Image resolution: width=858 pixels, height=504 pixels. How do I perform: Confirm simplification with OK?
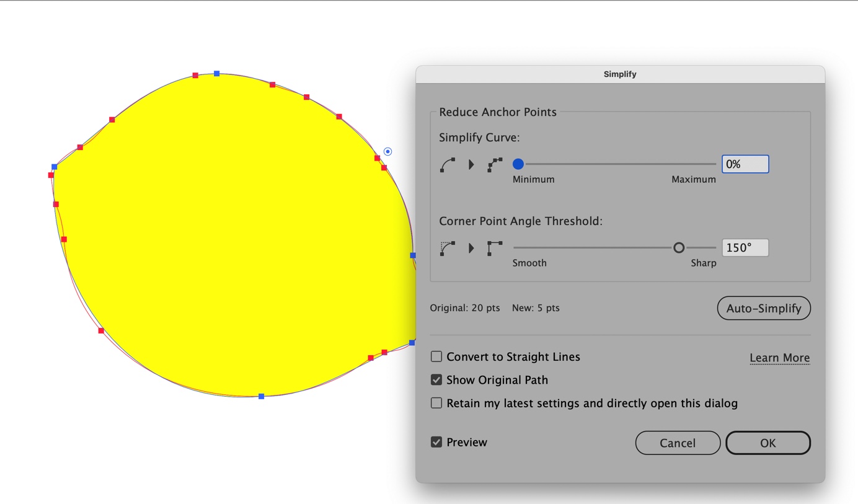(767, 443)
